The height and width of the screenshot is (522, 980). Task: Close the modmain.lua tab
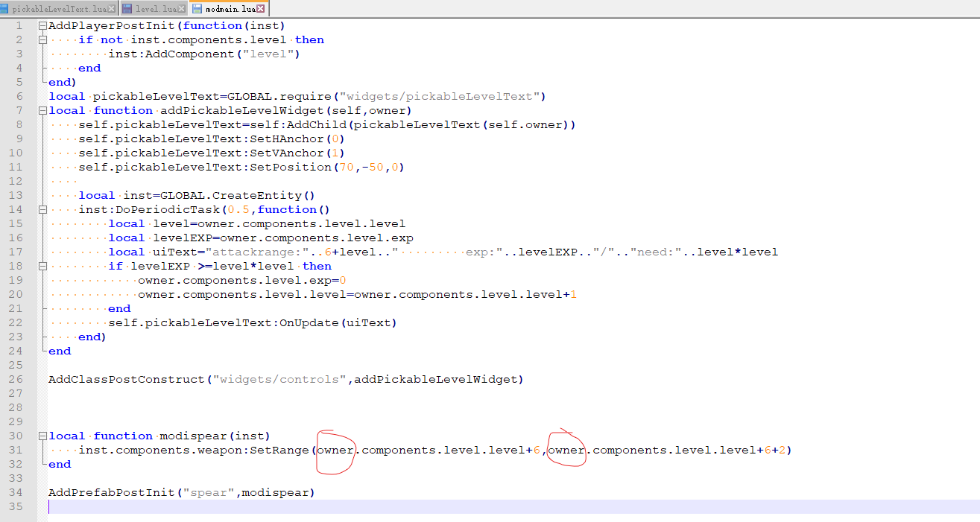tap(261, 9)
